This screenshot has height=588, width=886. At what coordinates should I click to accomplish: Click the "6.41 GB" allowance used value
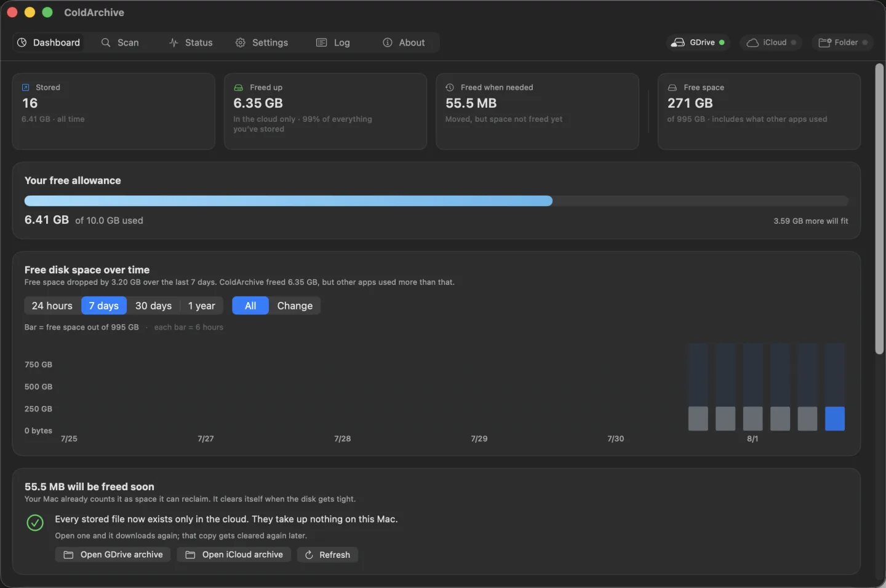(x=47, y=220)
